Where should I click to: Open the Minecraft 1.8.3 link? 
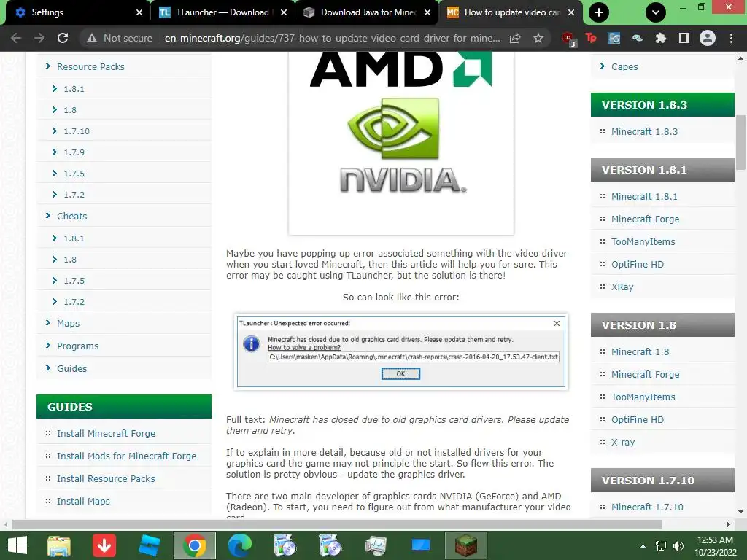[644, 131]
